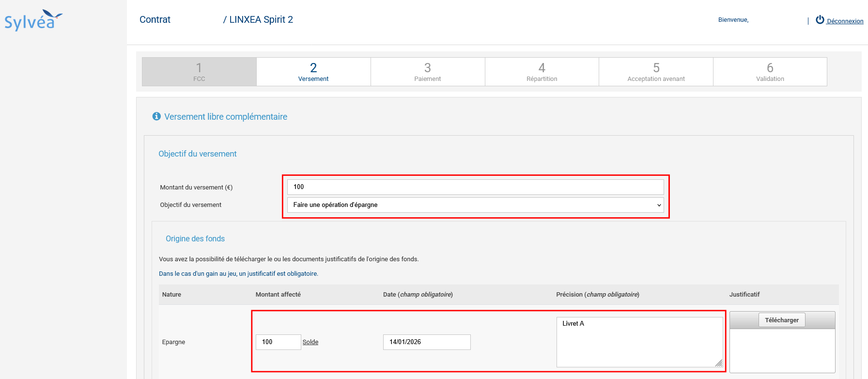Focus the Montant affecté field for Epargne
Image resolution: width=868 pixels, height=379 pixels.
point(278,342)
